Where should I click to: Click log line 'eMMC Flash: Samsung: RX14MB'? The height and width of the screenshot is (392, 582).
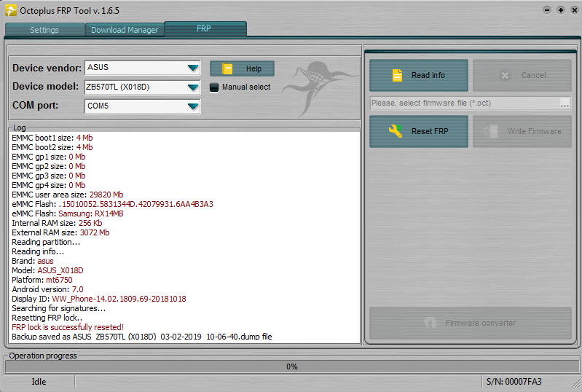[68, 213]
